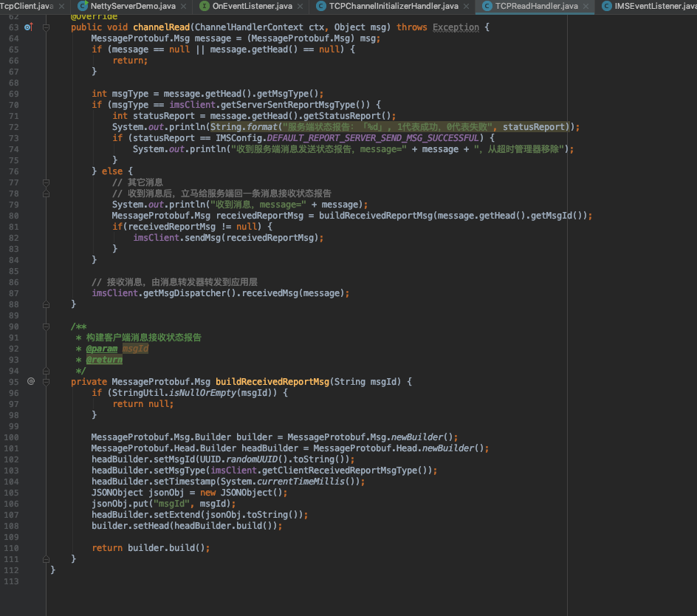This screenshot has width=697, height=616.
Task: Collapse the buildReceivedReportMsg method fold marker
Action: 46,382
